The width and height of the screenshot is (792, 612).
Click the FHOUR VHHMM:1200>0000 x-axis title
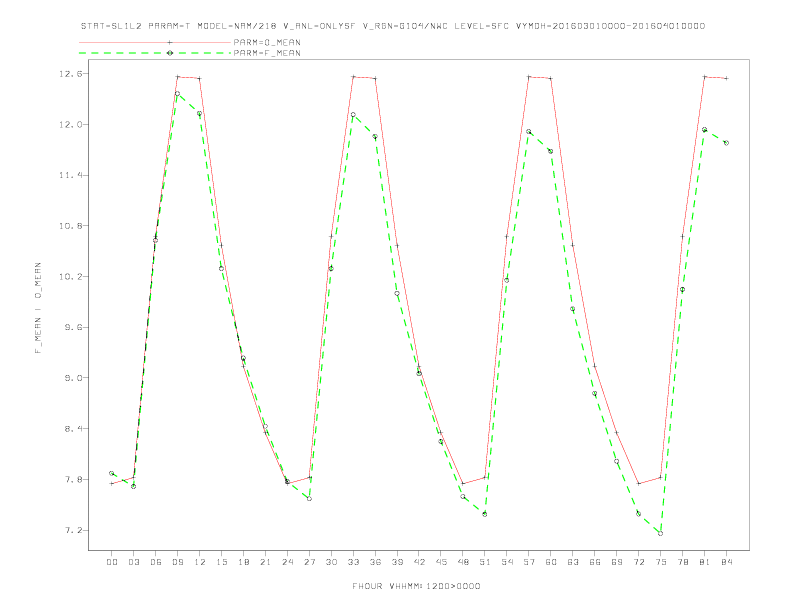tap(416, 586)
